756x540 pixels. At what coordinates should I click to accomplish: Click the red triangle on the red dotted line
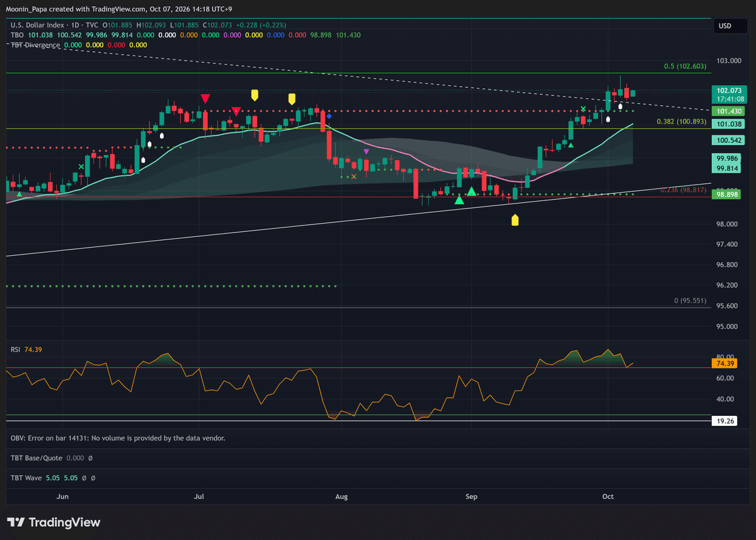point(236,111)
